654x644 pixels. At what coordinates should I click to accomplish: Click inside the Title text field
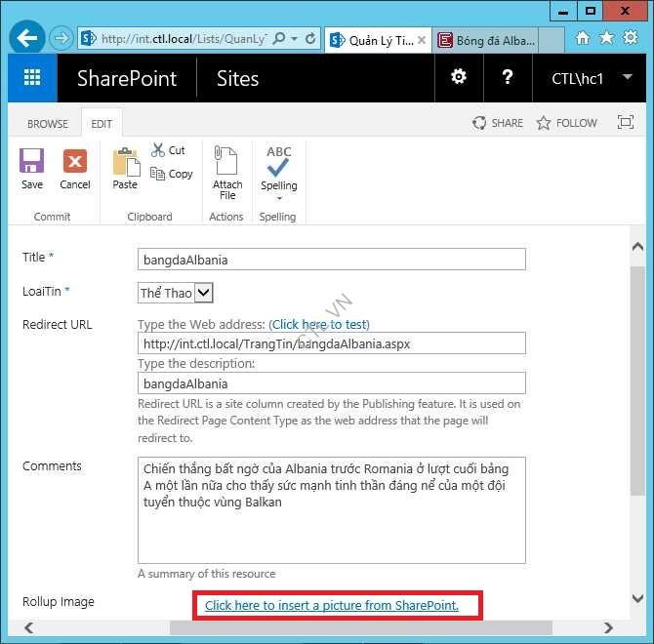(x=332, y=260)
